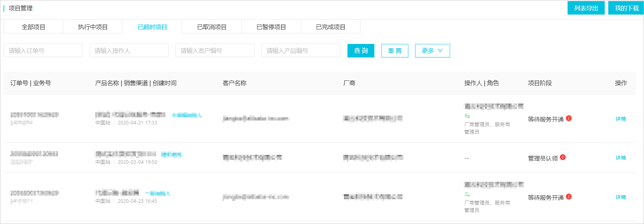Open 详情 link for 2020-03-04 row
The height and width of the screenshot is (224, 644).
coord(621,158)
